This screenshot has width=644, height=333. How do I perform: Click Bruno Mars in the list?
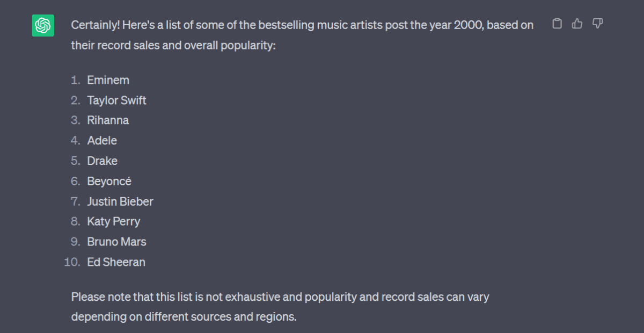pyautogui.click(x=117, y=242)
